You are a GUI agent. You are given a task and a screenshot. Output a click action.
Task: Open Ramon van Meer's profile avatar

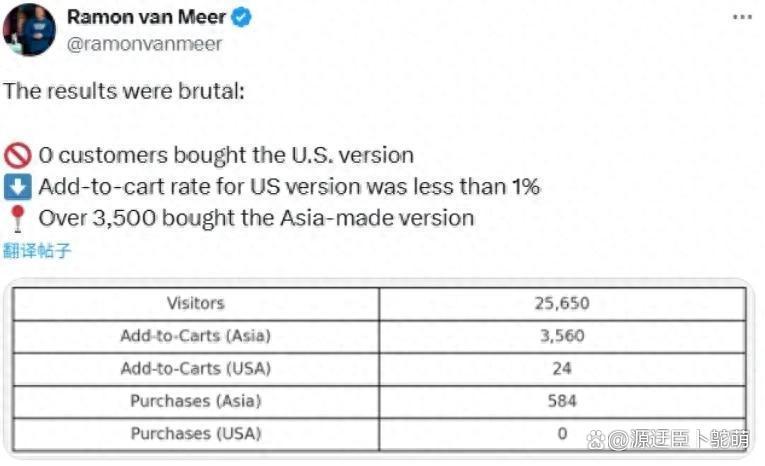click(x=29, y=29)
